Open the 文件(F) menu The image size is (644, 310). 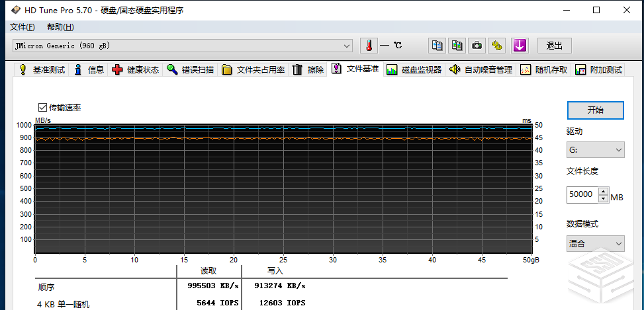coord(23,27)
